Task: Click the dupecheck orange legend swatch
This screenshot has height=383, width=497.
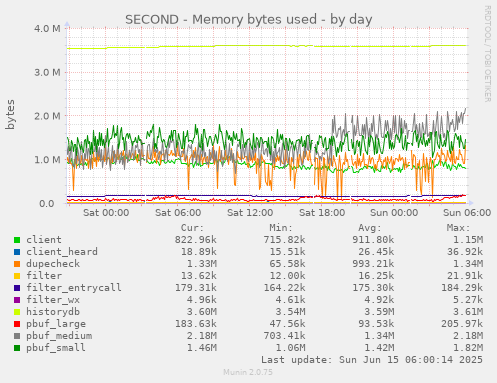Action: (17, 264)
